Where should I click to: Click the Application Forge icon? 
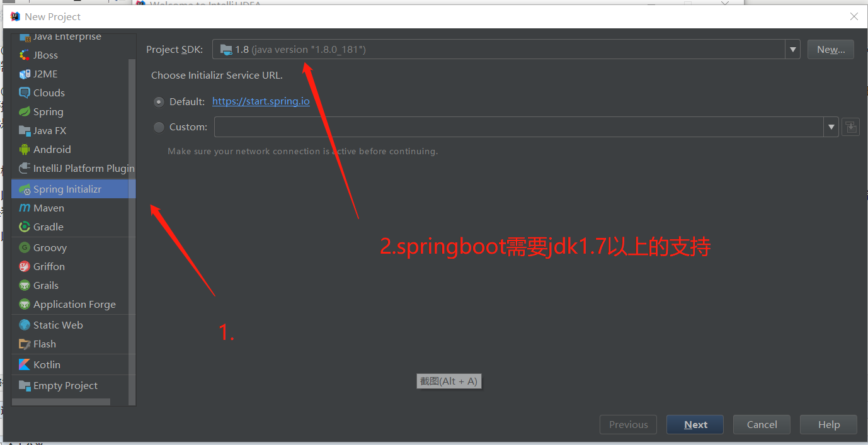click(x=25, y=305)
